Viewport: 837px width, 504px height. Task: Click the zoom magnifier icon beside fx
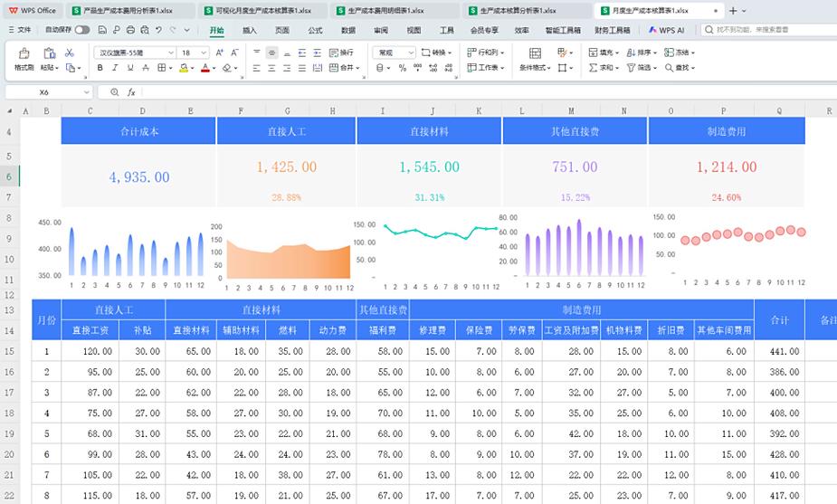click(x=114, y=92)
